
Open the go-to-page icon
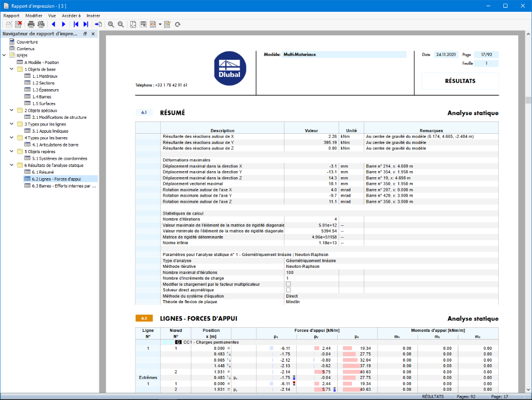pos(98,24)
